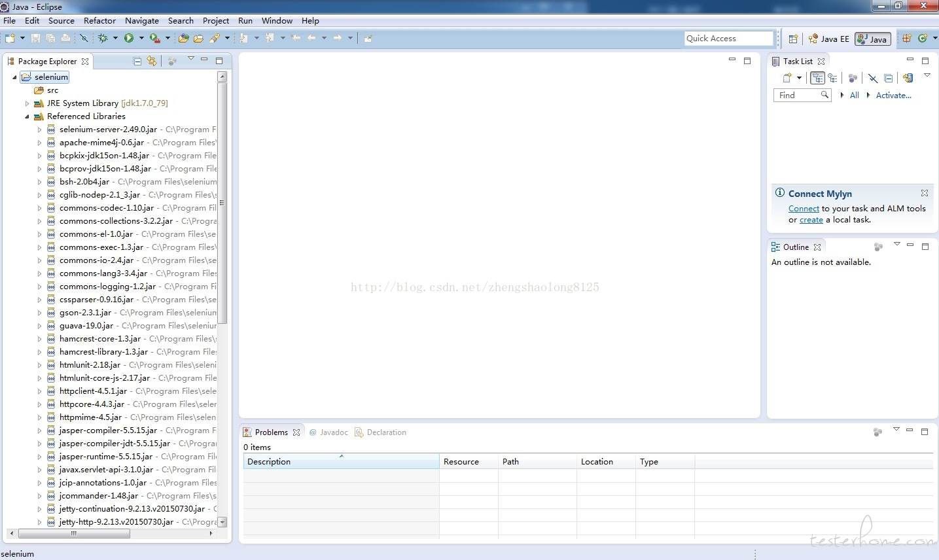This screenshot has width=939, height=560.
Task: Toggle Link with Editor in Package Explorer
Action: pos(152,61)
